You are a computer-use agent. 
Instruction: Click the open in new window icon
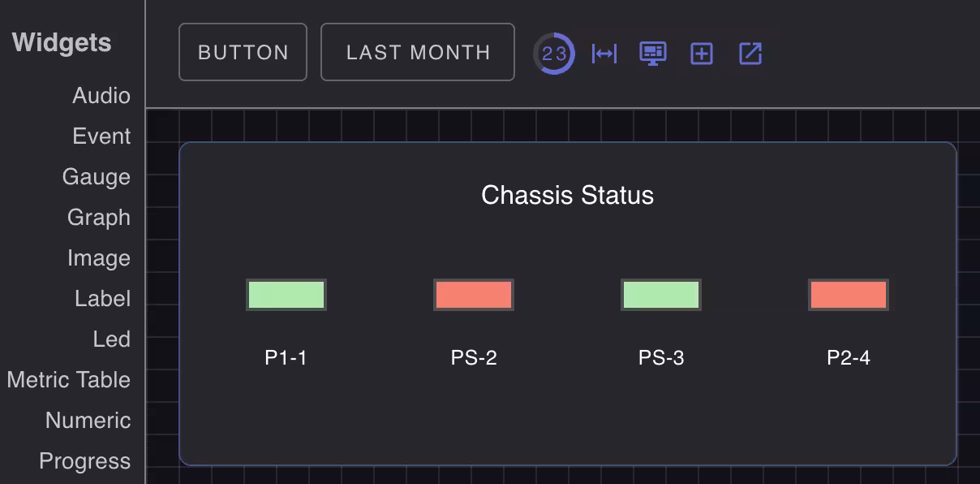tap(750, 54)
